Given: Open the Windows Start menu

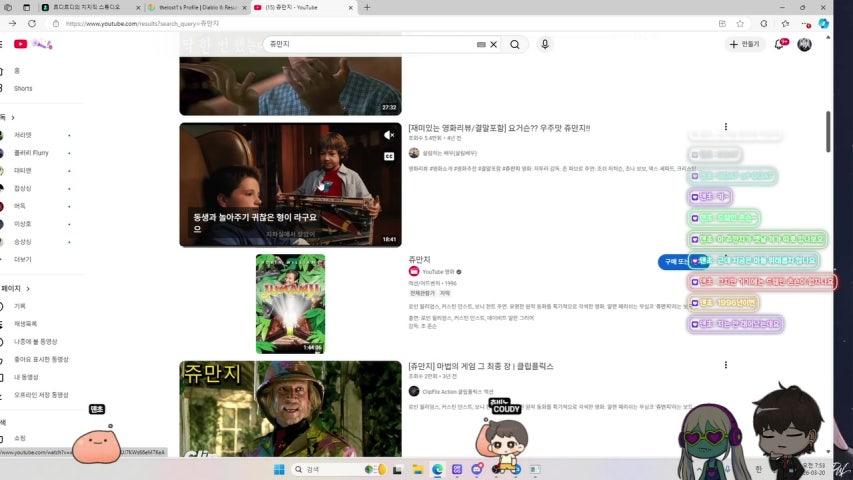Looking at the screenshot, I should point(279,469).
